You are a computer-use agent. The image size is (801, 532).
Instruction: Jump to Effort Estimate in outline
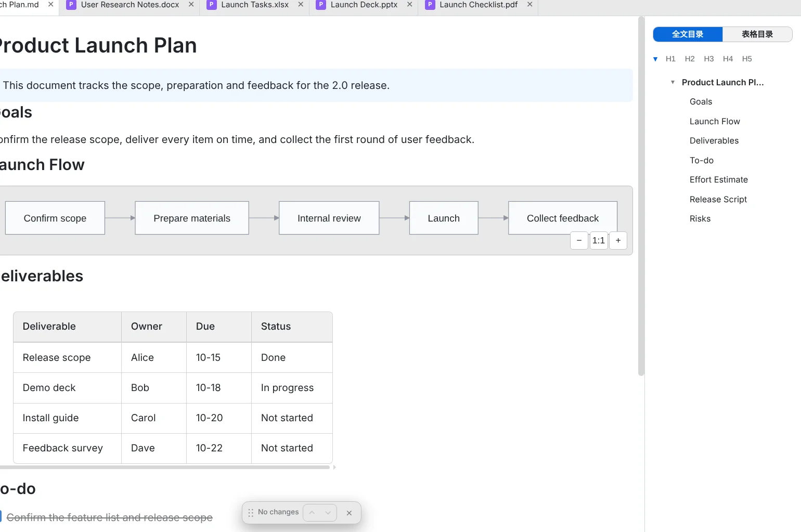(x=719, y=180)
